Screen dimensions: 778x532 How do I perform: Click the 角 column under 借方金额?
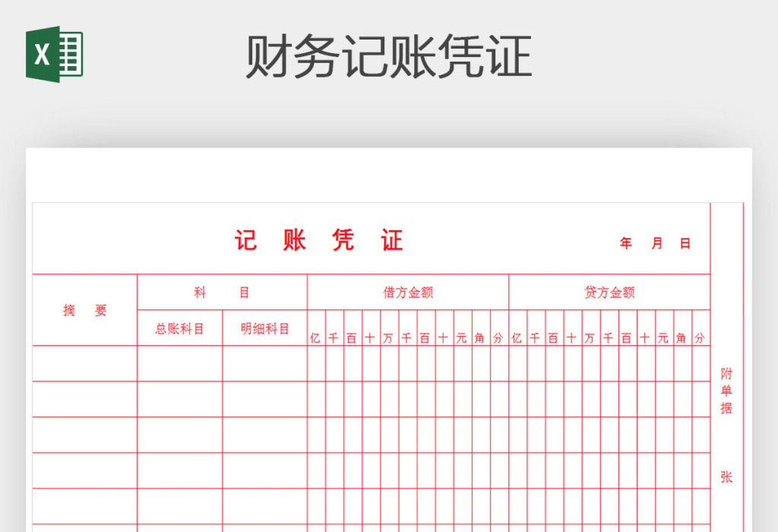(x=481, y=328)
